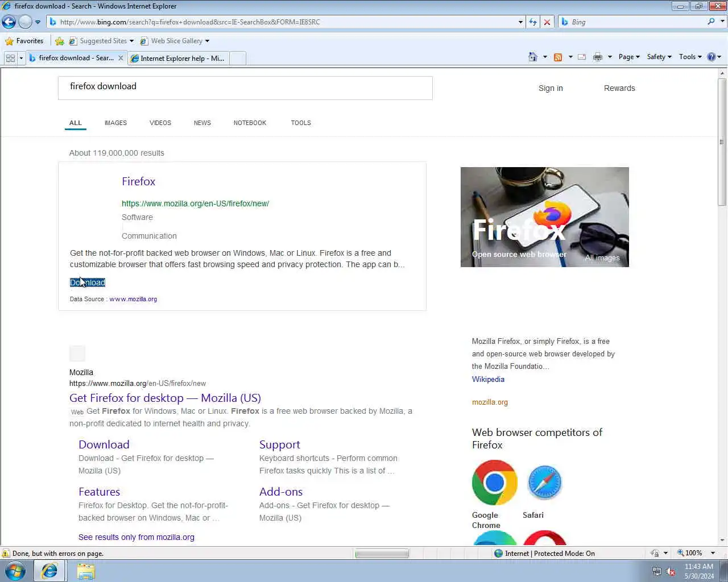
Task: Open the tab list dropdown arrow
Action: pos(21,58)
